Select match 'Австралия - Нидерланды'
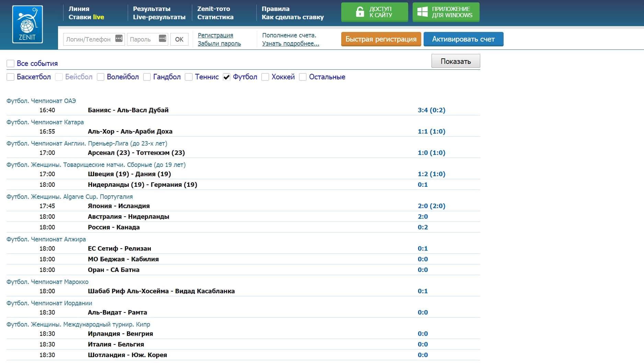This screenshot has height=364, width=644. (x=128, y=217)
